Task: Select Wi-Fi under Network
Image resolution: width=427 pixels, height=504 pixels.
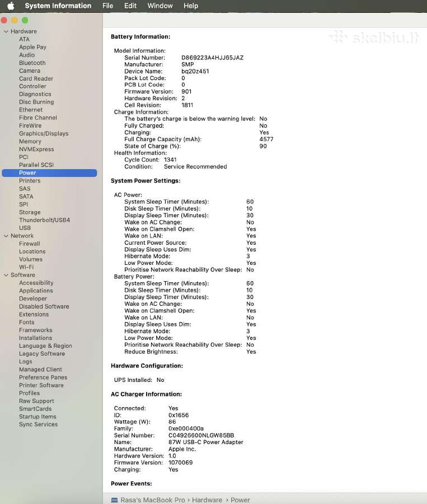Action: [x=26, y=267]
